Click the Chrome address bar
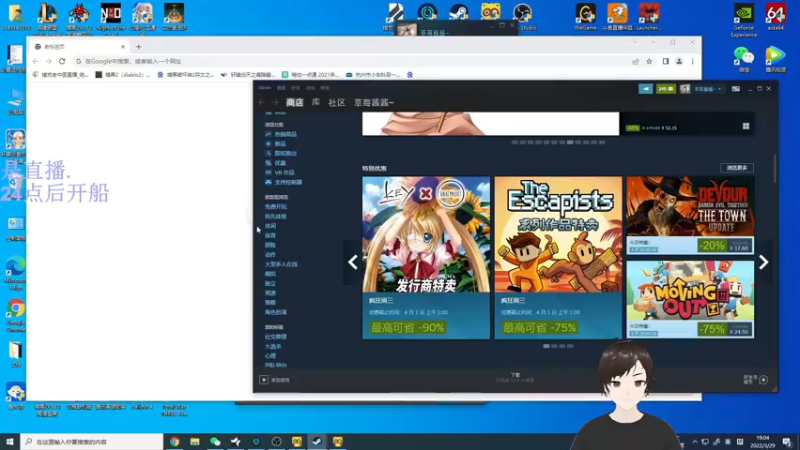Viewport: 800px width, 450px height. click(x=352, y=61)
